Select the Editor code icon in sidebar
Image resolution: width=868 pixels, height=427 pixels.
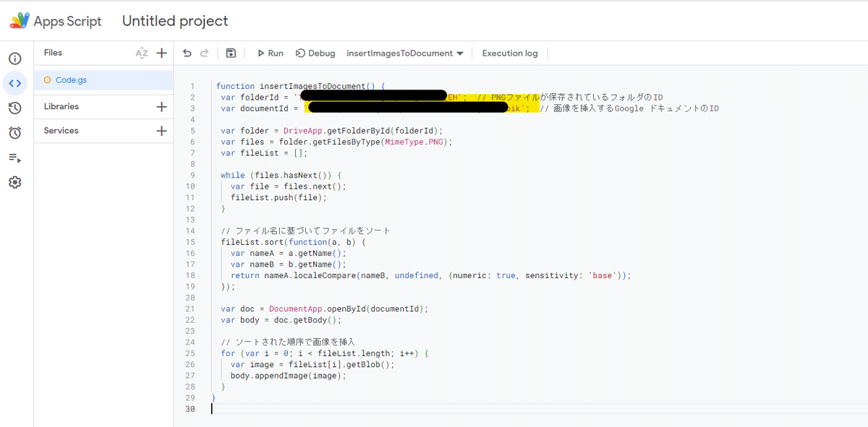click(15, 83)
